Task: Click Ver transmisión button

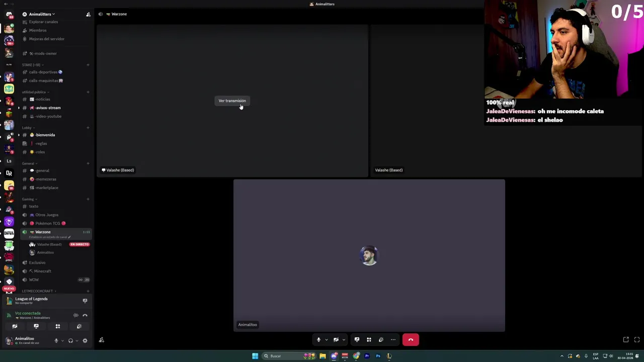Action: pos(232,101)
